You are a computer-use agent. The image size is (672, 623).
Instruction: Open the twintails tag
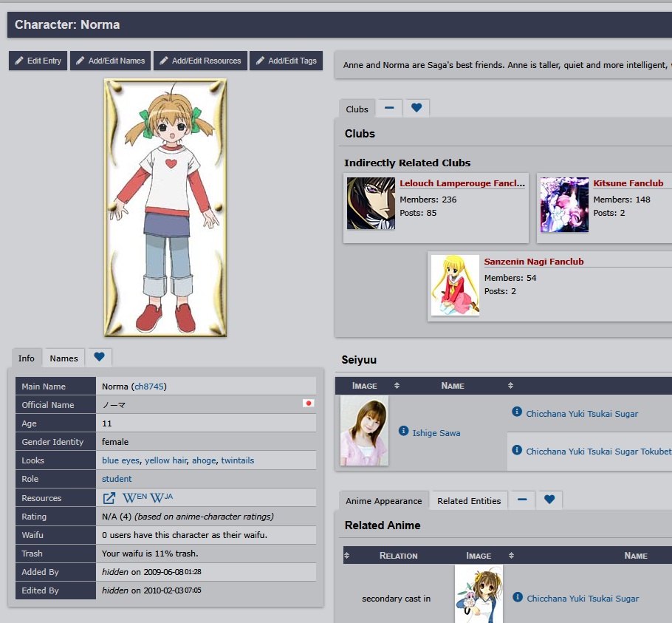238,460
